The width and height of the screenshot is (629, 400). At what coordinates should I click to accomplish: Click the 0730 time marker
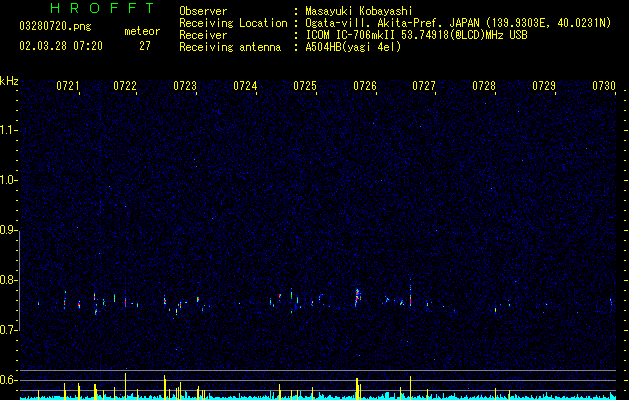click(x=604, y=86)
